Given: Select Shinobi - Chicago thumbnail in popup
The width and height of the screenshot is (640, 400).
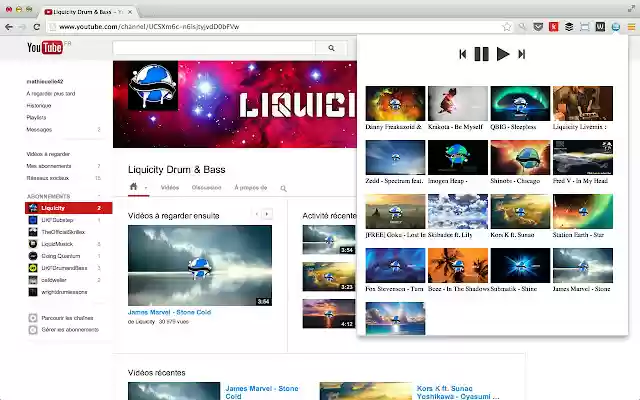Looking at the screenshot, I should tap(520, 157).
